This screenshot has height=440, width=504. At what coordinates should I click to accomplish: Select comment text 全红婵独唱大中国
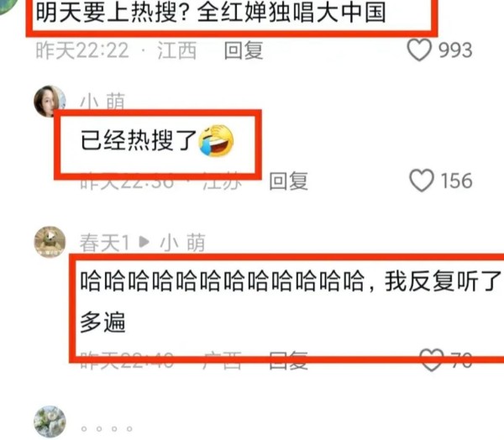(291, 13)
